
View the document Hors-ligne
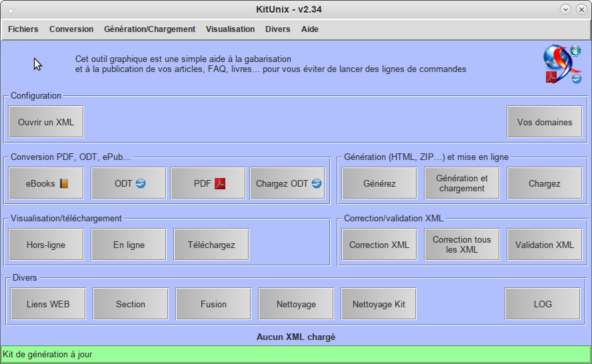(46, 245)
